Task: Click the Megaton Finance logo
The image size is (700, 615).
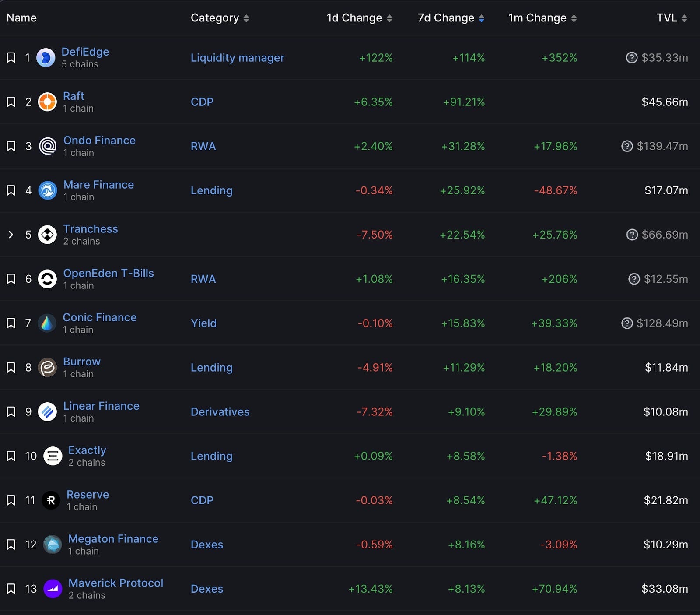Action: click(52, 545)
